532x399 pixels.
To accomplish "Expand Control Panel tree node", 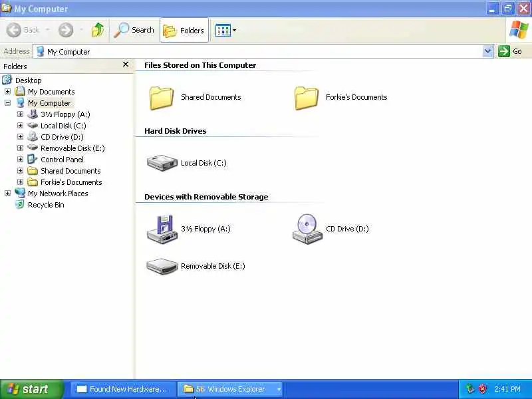I will [x=20, y=160].
